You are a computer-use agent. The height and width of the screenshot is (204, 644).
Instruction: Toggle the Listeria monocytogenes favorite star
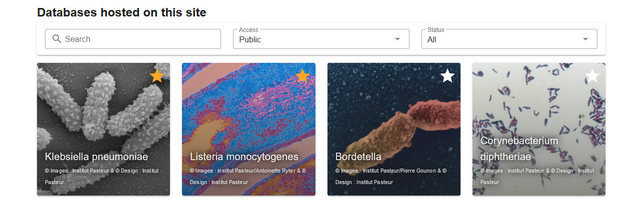[302, 76]
